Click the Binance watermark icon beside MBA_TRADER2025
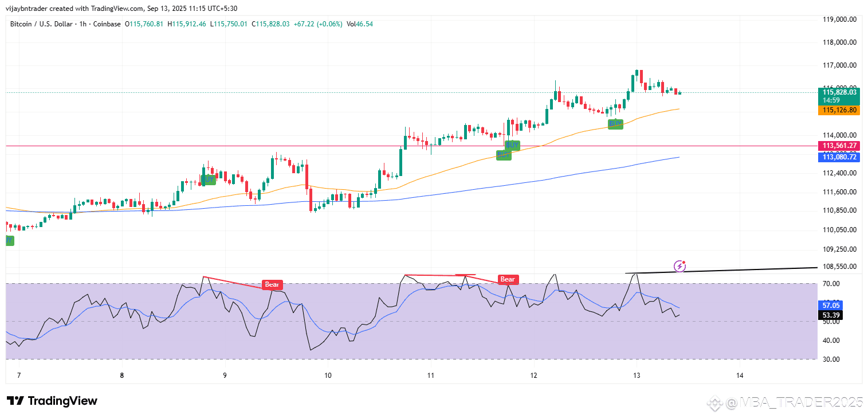868x418 pixels. click(x=715, y=403)
